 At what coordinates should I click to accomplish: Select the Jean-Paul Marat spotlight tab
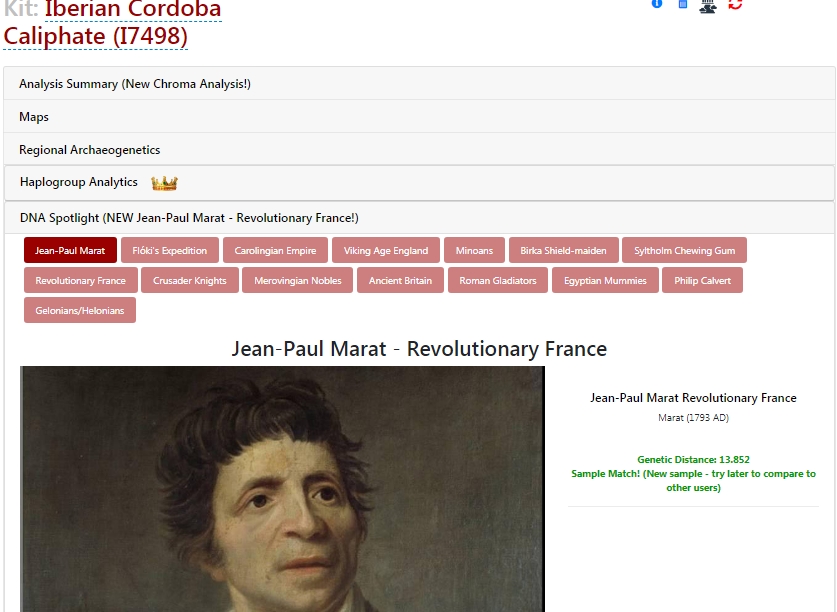[x=70, y=250]
